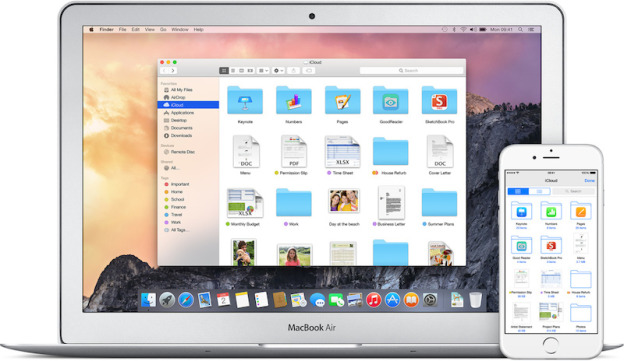
Task: Open the Edit menu
Action: [x=136, y=29]
